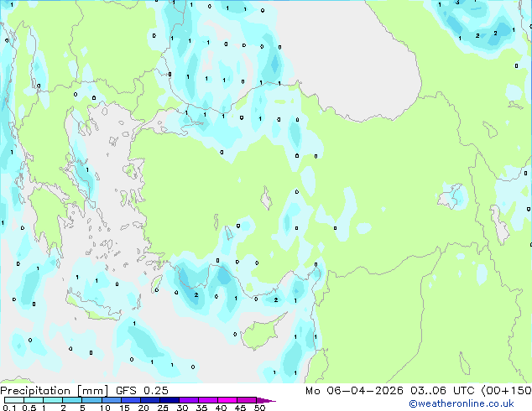
Task: Click the 0.5–1 mm legend swatch
Action: tap(34, 400)
